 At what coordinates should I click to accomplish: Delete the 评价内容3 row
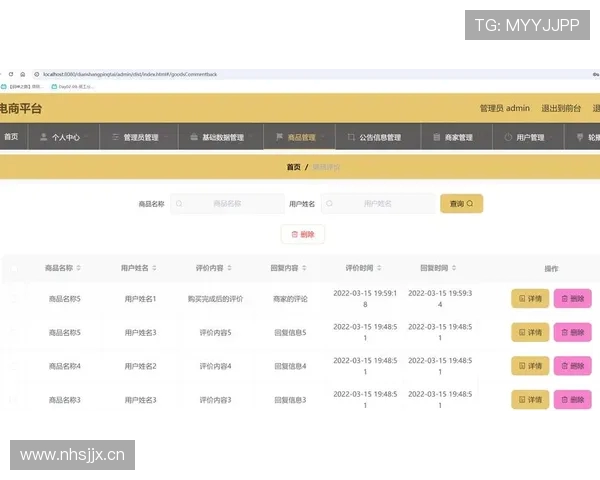(572, 400)
